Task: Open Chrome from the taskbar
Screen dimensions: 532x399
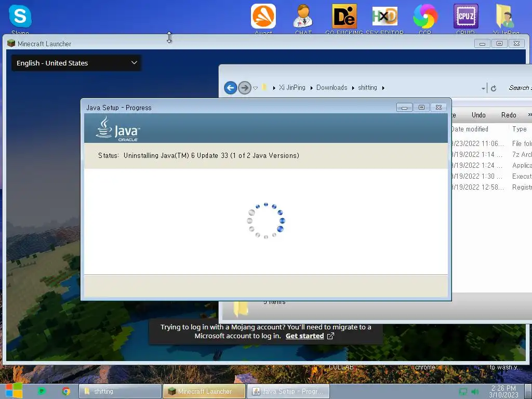Action: coord(66,391)
